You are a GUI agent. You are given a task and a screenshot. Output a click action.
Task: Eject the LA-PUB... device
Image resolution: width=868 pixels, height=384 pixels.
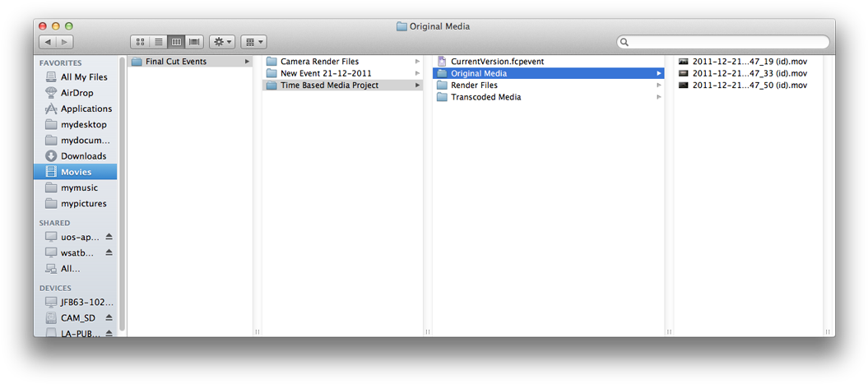click(x=109, y=333)
